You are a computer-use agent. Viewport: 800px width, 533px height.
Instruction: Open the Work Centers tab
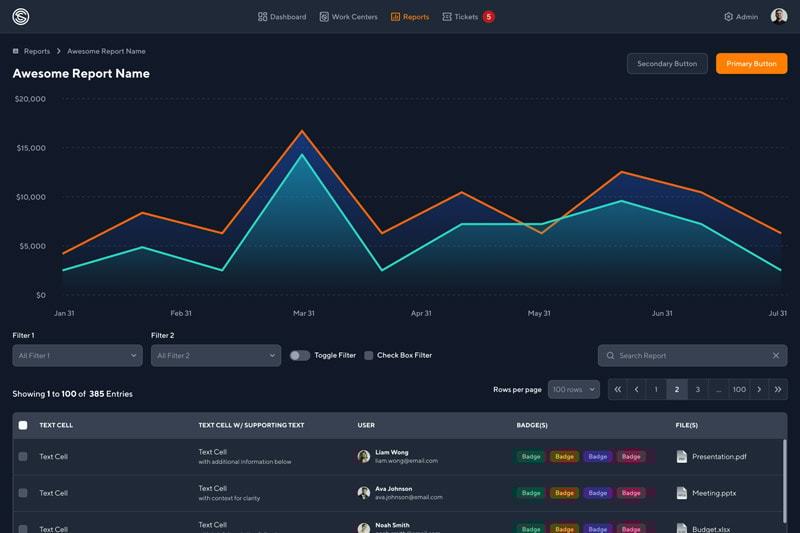point(349,17)
